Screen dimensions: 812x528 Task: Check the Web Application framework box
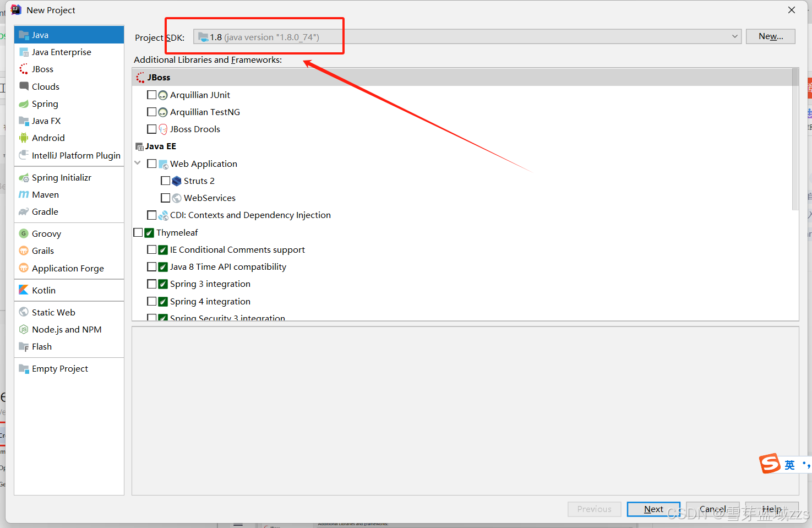(x=152, y=164)
